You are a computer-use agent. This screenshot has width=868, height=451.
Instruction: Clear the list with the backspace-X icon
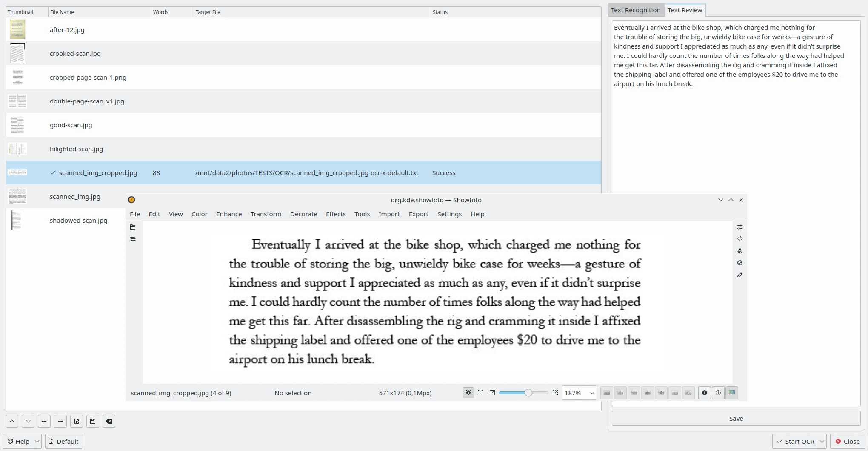(x=109, y=421)
